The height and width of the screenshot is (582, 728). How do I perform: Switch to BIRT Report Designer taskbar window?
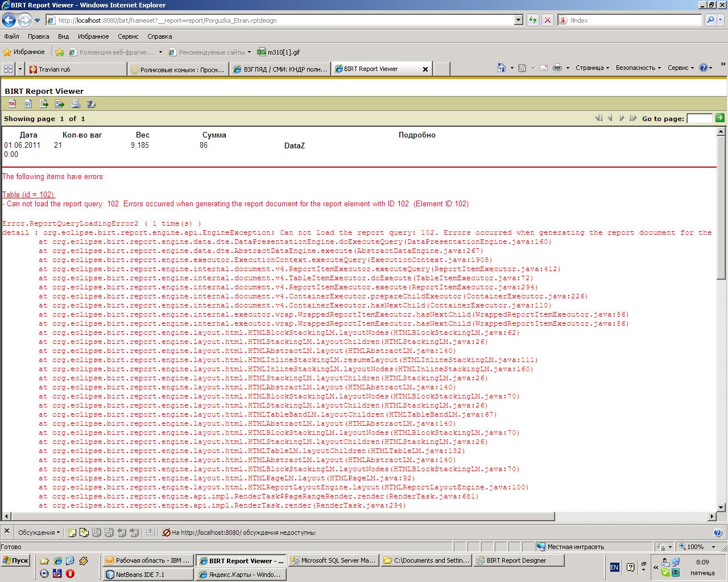pos(519,560)
